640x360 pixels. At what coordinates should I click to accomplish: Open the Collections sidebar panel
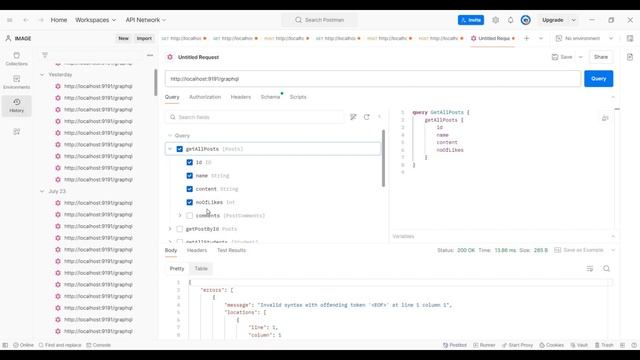(x=16, y=59)
